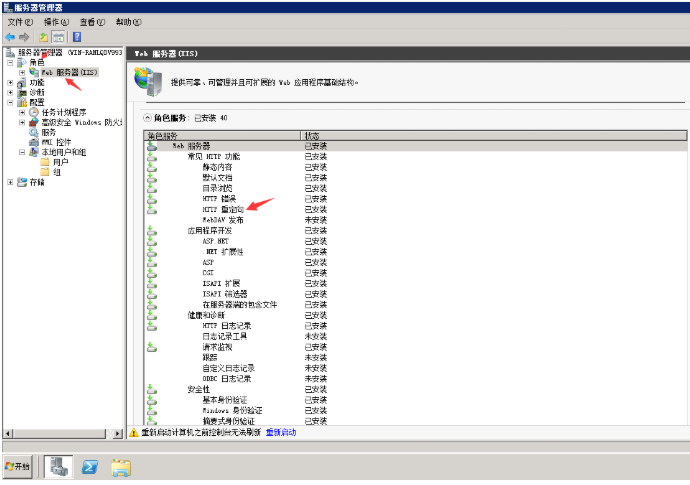Sort by the 状态 column header
The width and height of the screenshot is (690, 485).
pos(494,136)
